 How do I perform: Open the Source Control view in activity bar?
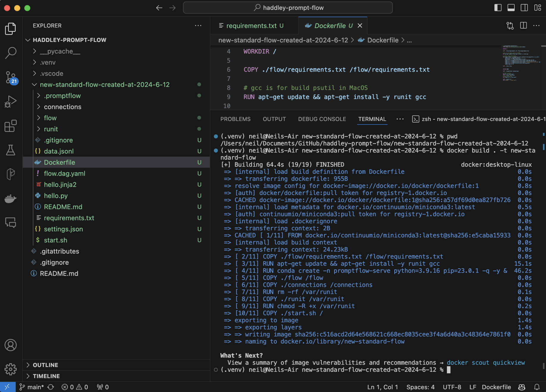pyautogui.click(x=11, y=77)
